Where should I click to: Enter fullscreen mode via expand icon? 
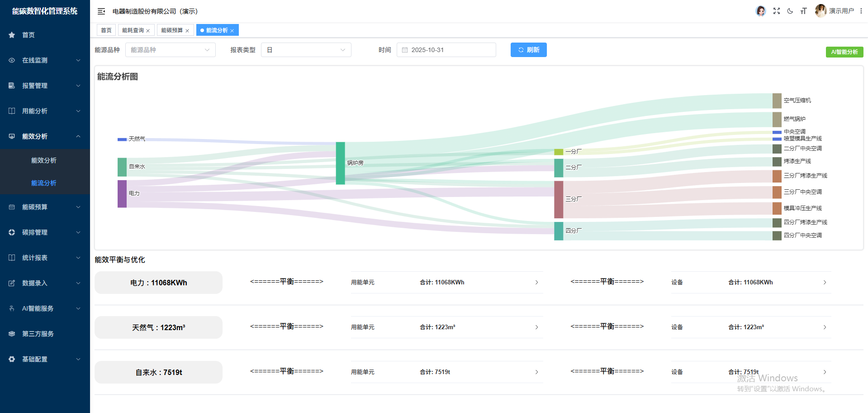coord(777,11)
